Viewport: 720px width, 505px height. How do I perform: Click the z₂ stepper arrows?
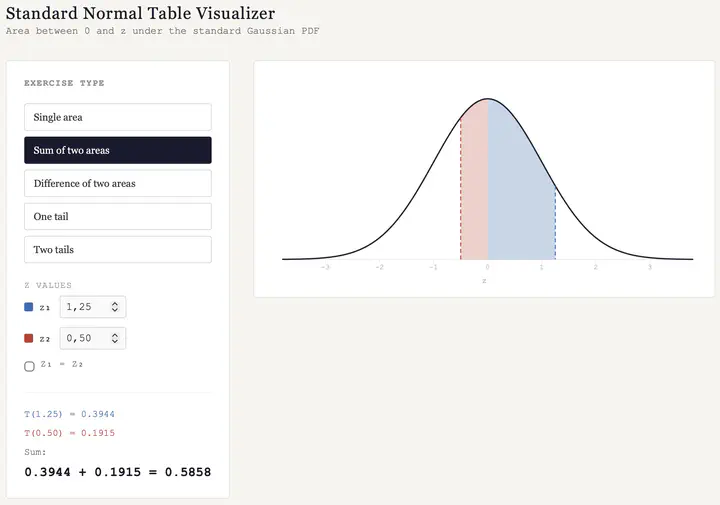115,338
